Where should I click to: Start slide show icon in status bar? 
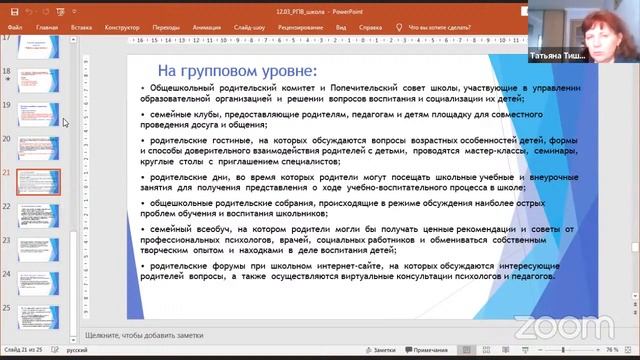click(525, 350)
